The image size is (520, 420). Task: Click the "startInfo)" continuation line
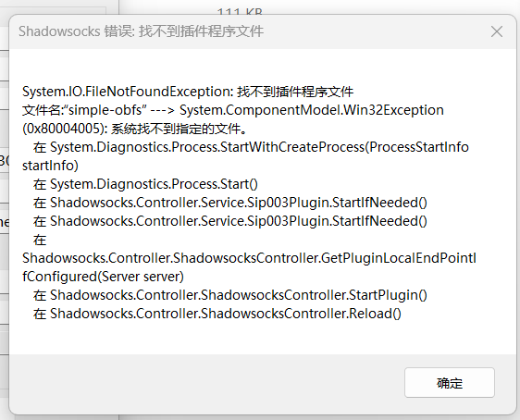(x=50, y=166)
